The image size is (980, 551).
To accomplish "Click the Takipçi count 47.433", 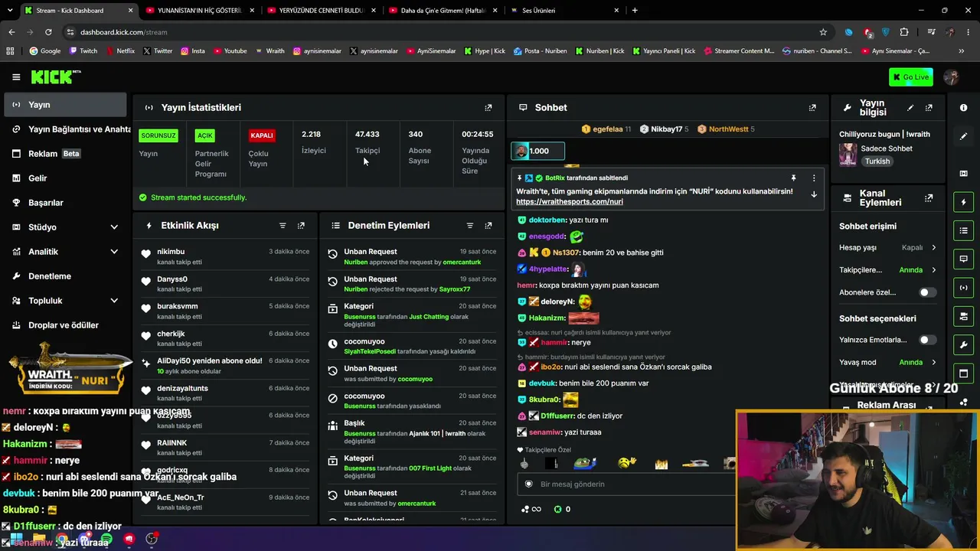I will point(367,135).
